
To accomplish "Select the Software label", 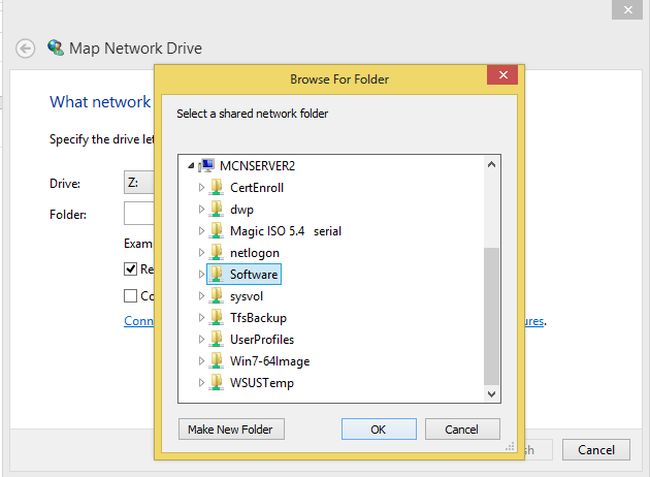I will tap(254, 274).
